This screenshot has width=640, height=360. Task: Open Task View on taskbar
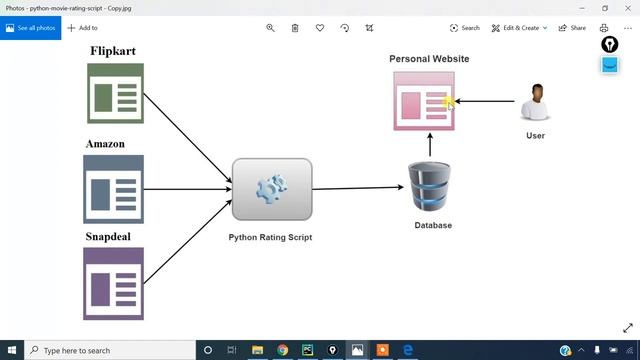click(232, 350)
